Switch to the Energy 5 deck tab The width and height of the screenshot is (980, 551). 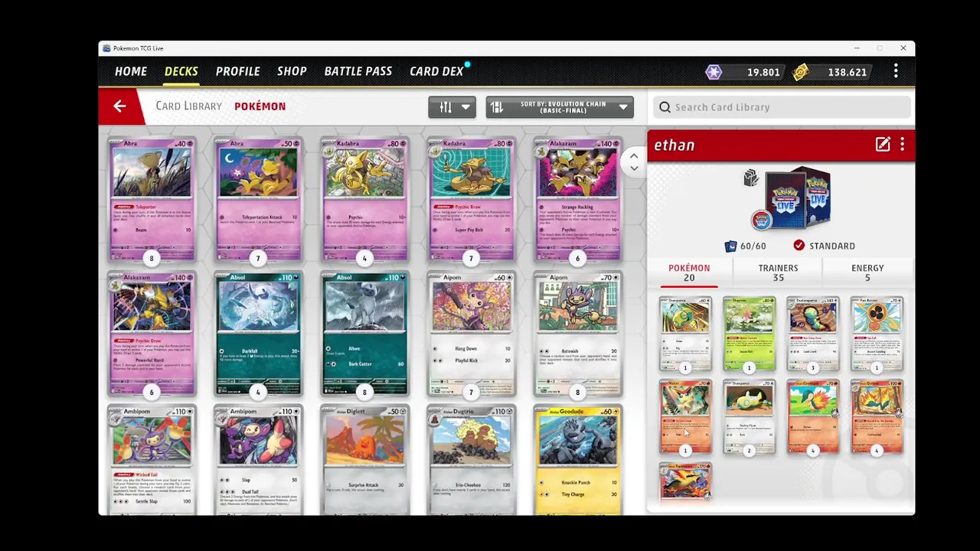pos(867,272)
